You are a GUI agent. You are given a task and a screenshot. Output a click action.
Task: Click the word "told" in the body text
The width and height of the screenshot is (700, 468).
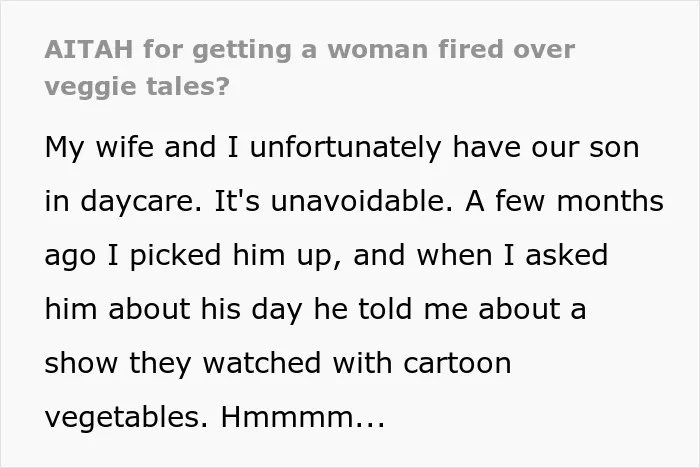click(x=385, y=309)
